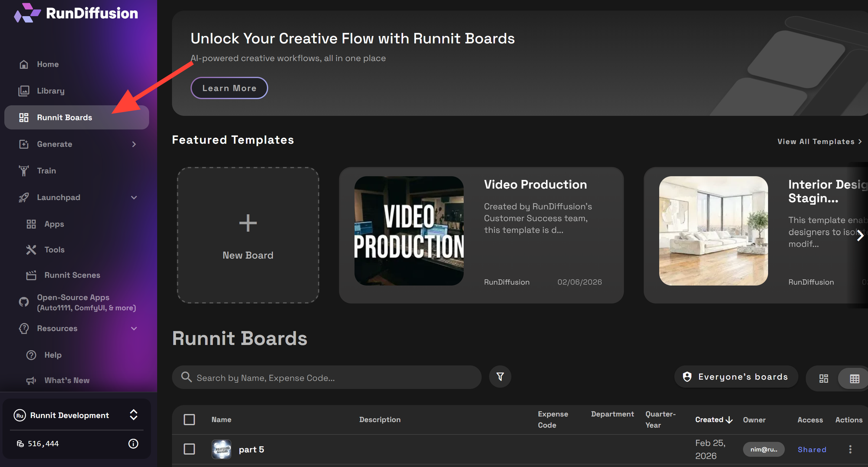This screenshot has height=467, width=868.
Task: Expand the Generate submenu arrow
Action: [134, 144]
